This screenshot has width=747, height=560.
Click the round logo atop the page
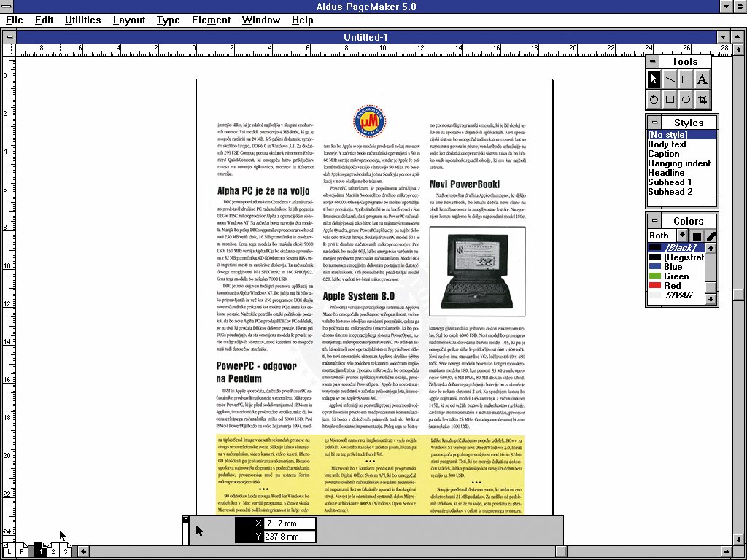[x=370, y=122]
